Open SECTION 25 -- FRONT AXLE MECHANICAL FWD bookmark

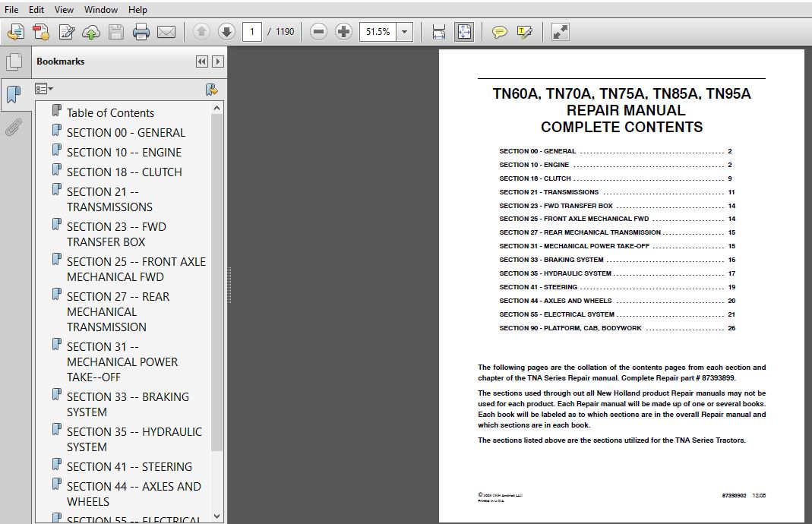click(136, 270)
